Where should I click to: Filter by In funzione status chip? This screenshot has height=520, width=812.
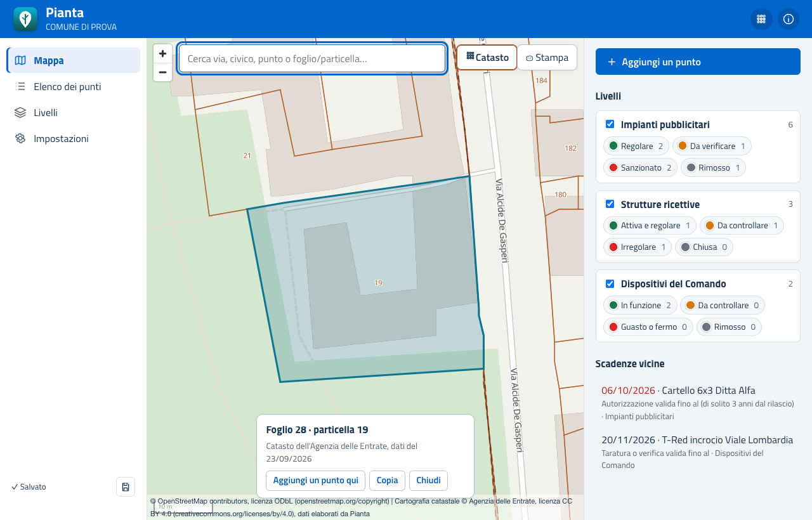(x=640, y=305)
